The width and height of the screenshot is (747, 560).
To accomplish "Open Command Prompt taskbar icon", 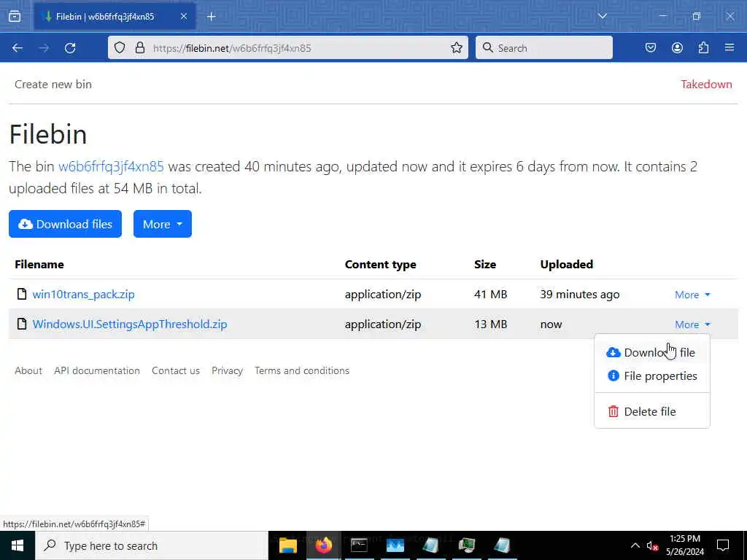I will [x=359, y=545].
